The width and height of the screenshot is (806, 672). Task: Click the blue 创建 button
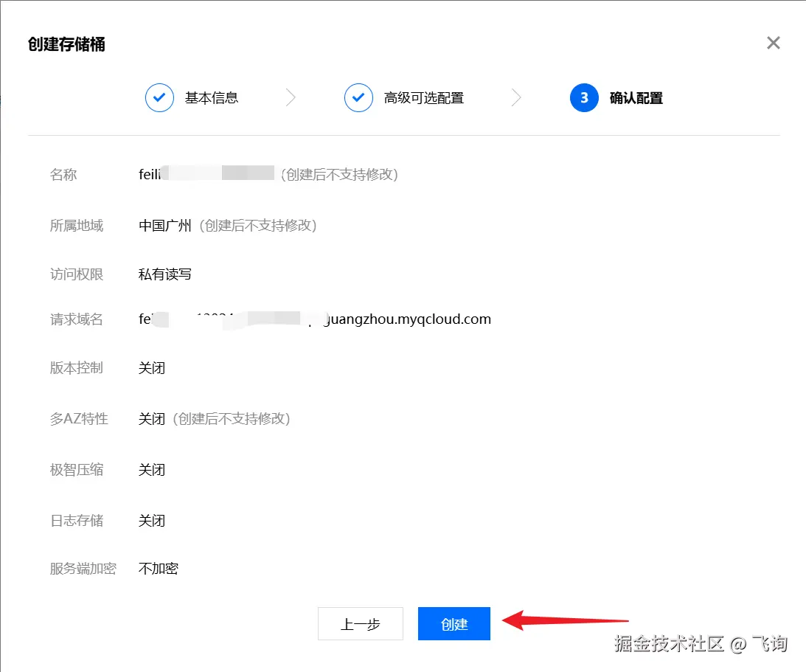pyautogui.click(x=454, y=623)
